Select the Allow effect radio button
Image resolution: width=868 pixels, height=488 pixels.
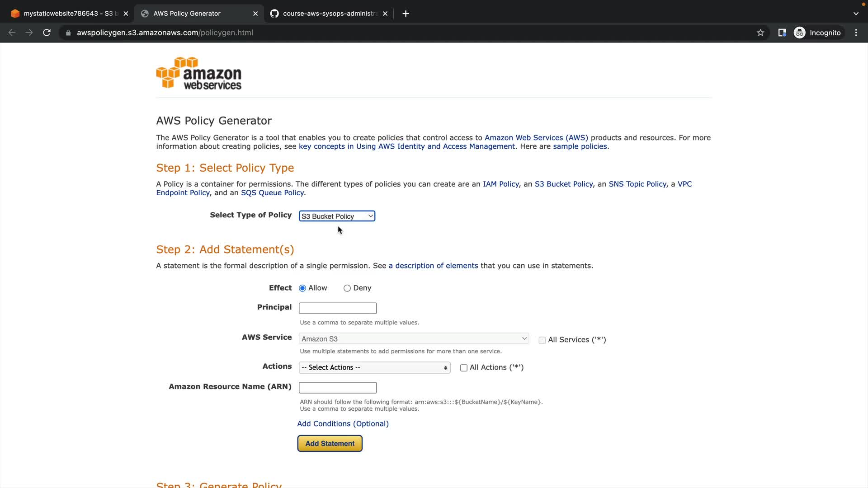[302, 288]
